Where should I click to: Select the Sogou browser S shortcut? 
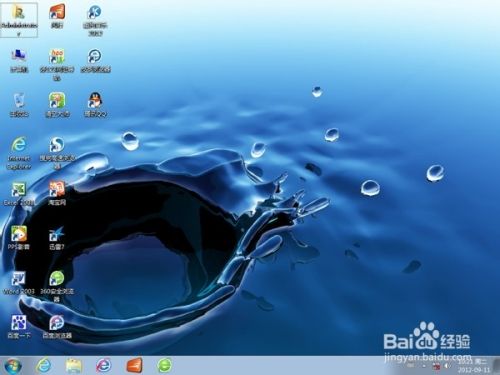(57, 153)
